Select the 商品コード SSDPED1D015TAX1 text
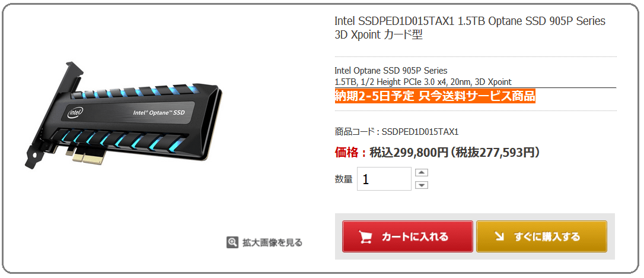Viewport: 644px width, 278px height. pyautogui.click(x=396, y=132)
